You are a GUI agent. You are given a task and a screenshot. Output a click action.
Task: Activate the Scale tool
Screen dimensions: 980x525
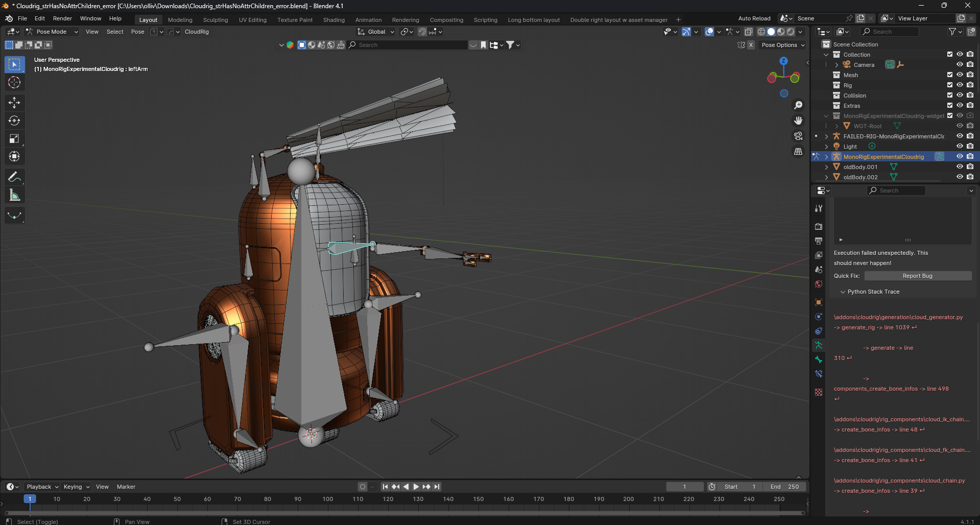click(x=14, y=138)
